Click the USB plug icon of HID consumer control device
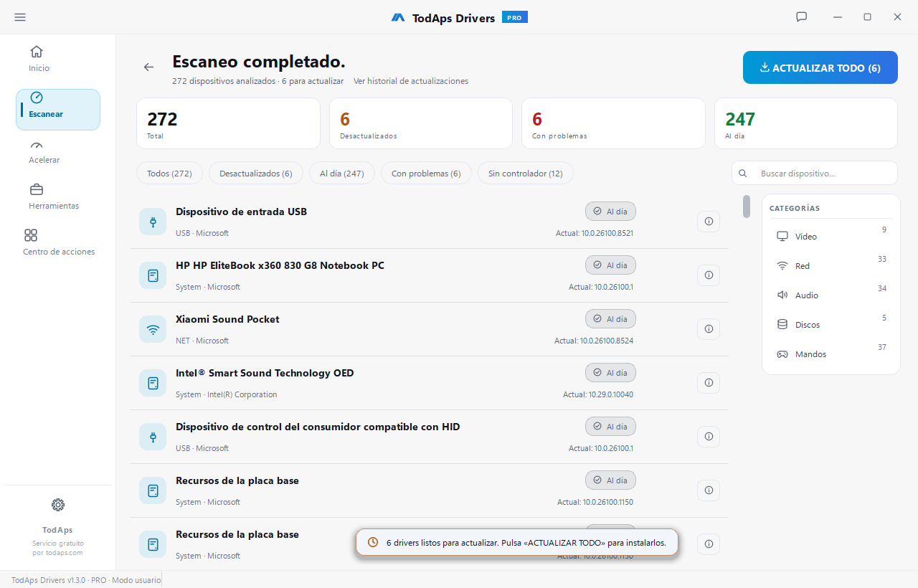 153,437
